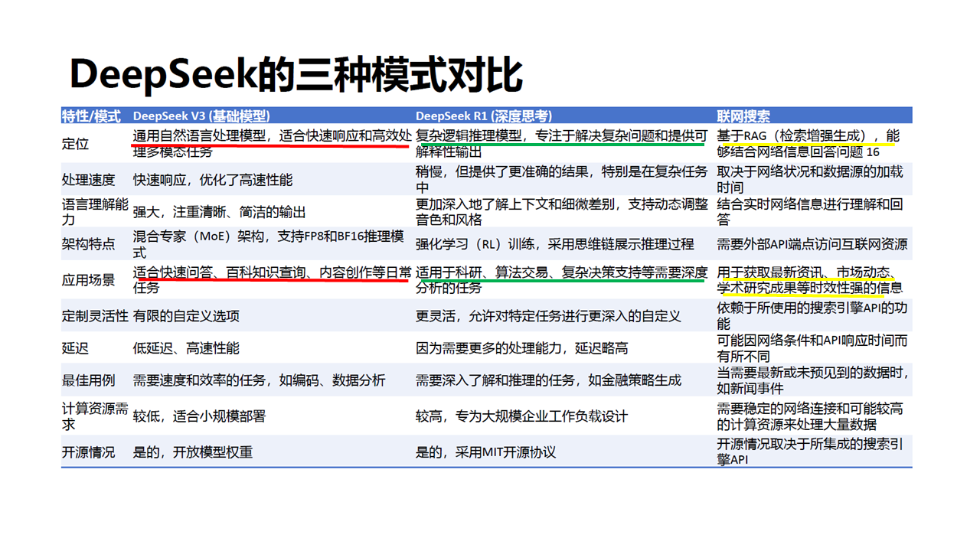This screenshot has height=551, width=980.
Task: Click the DeepSeek V3 (基础模型) column header
Action: click(201, 116)
